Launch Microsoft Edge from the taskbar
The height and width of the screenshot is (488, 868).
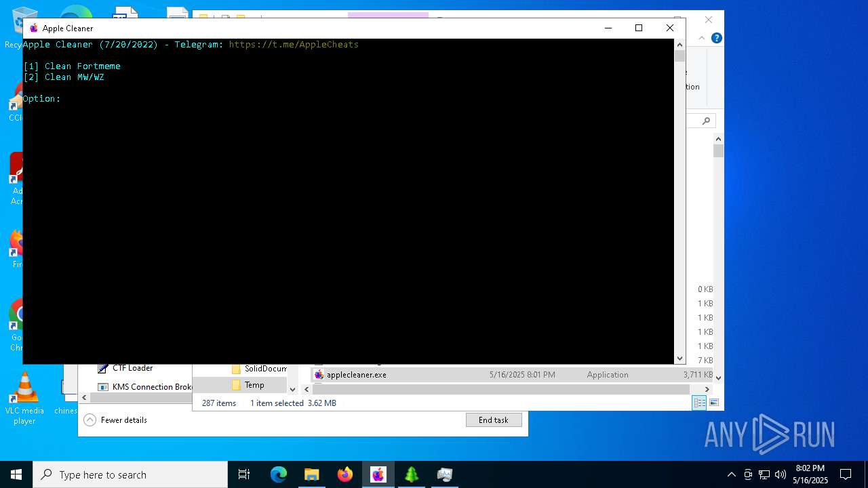279,474
